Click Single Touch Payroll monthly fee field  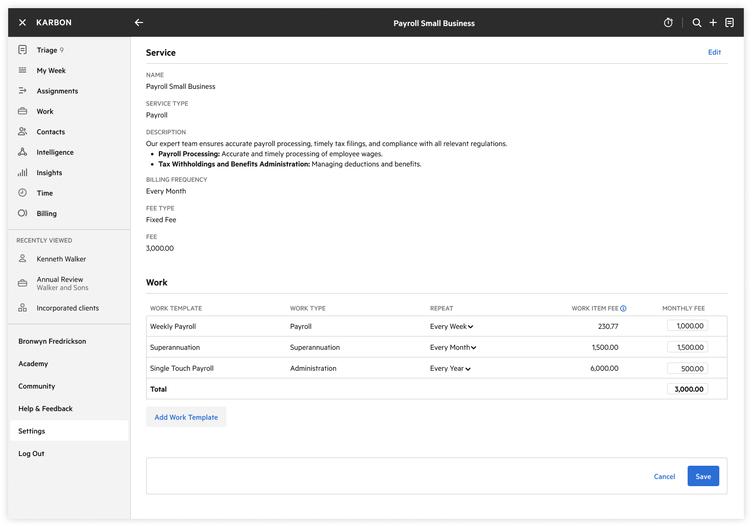coord(687,368)
